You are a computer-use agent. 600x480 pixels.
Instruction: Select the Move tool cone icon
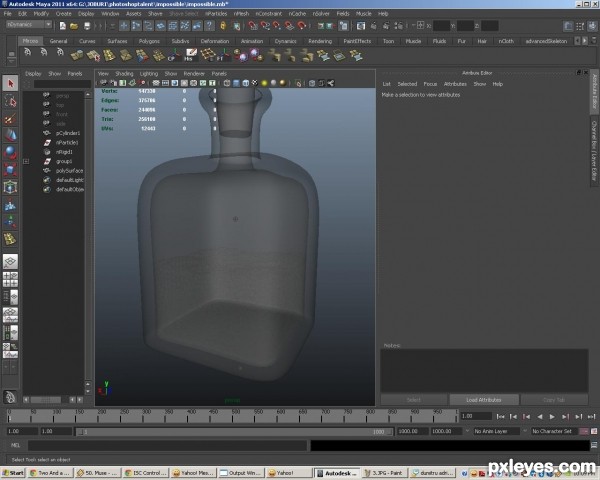(10, 136)
